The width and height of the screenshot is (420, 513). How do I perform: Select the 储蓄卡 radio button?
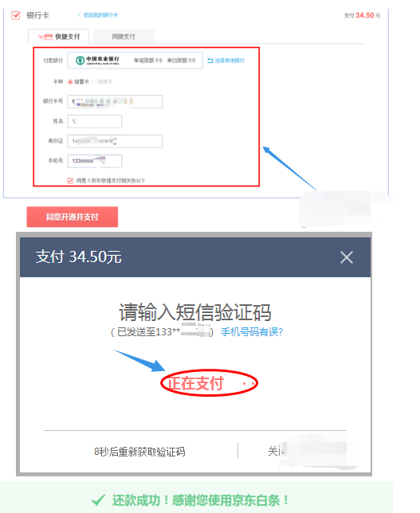coord(70,82)
